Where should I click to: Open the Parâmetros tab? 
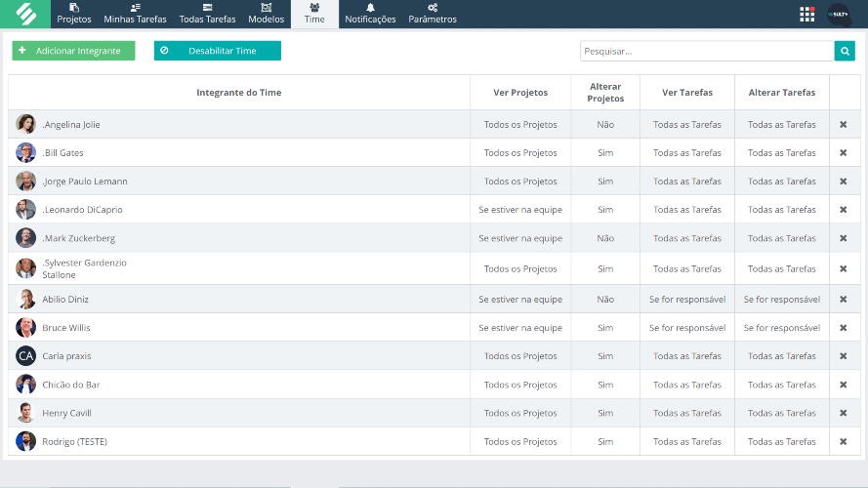point(433,14)
